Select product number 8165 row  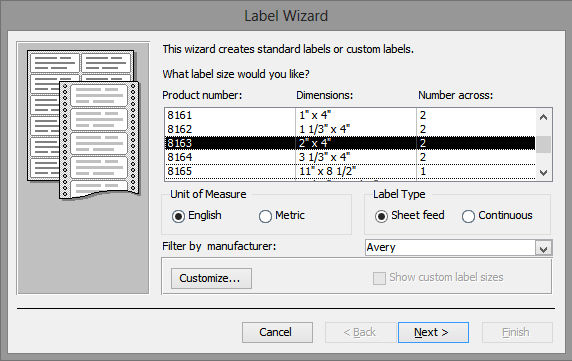pyautogui.click(x=350, y=171)
